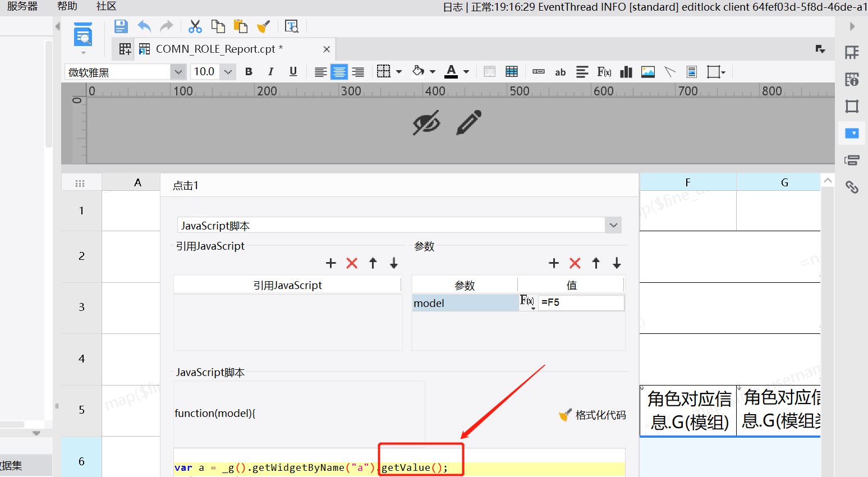
Task: Move parameter row up
Action: (596, 263)
